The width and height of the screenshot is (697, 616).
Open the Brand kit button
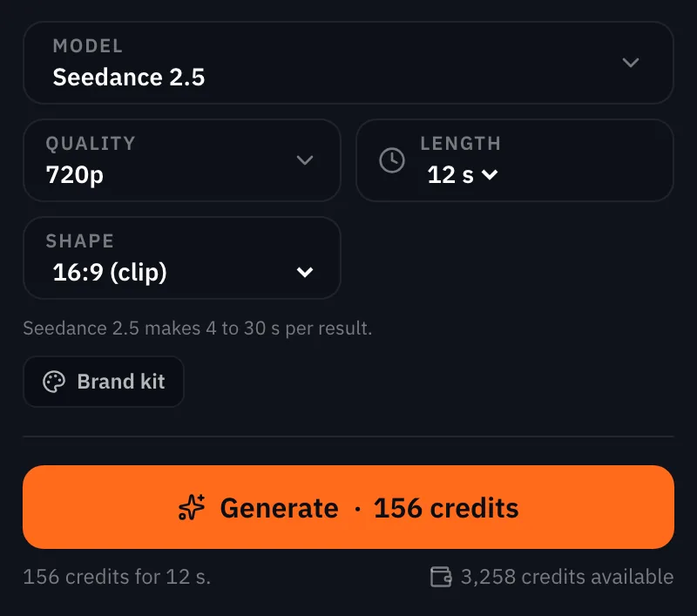coord(104,382)
